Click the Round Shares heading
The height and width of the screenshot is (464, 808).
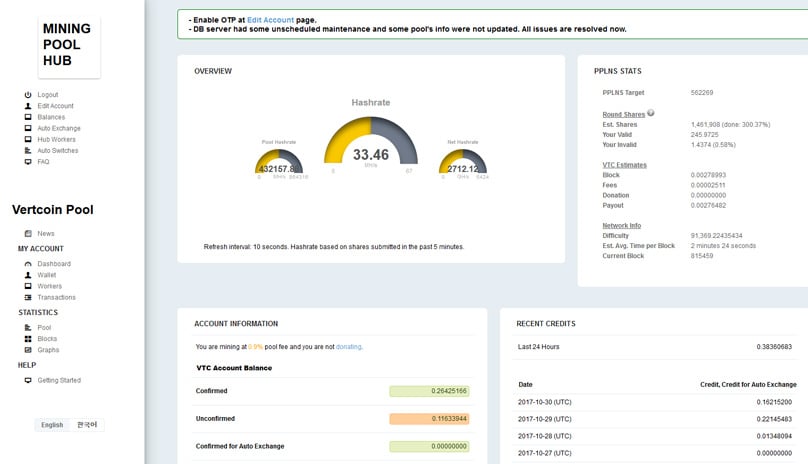pos(624,114)
